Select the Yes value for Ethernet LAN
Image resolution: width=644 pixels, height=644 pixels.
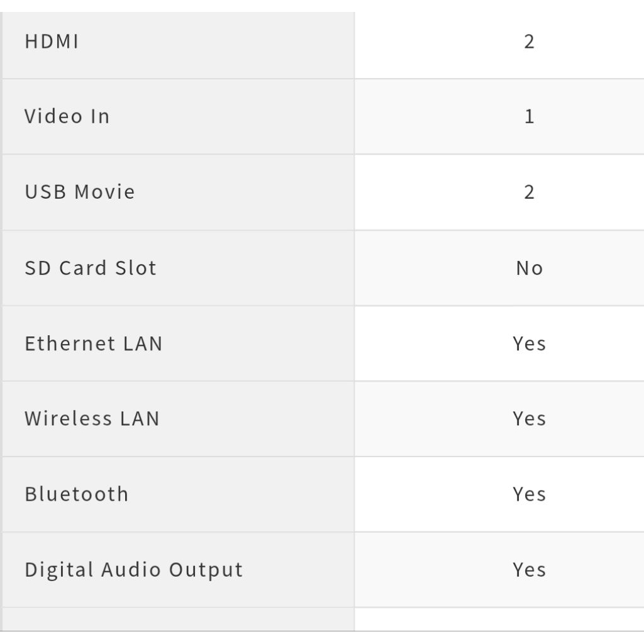pos(529,343)
